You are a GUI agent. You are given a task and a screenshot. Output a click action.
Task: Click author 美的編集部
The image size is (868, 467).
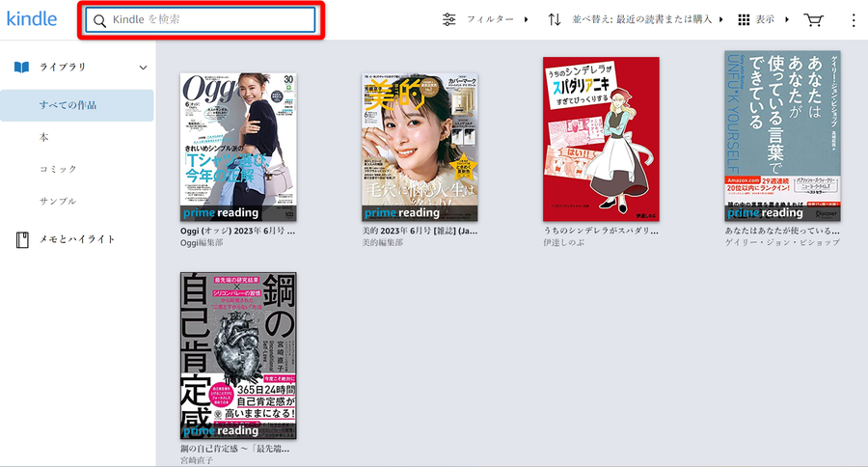[382, 242]
